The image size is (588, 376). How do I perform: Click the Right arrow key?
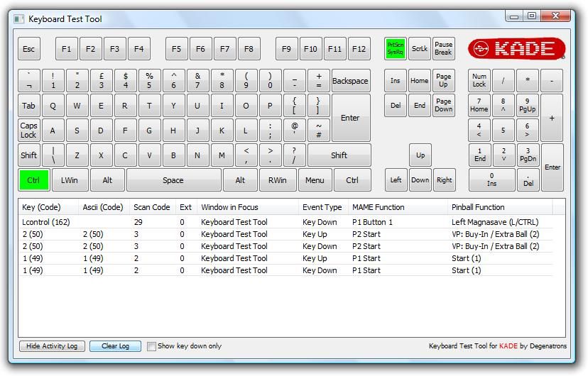point(444,180)
